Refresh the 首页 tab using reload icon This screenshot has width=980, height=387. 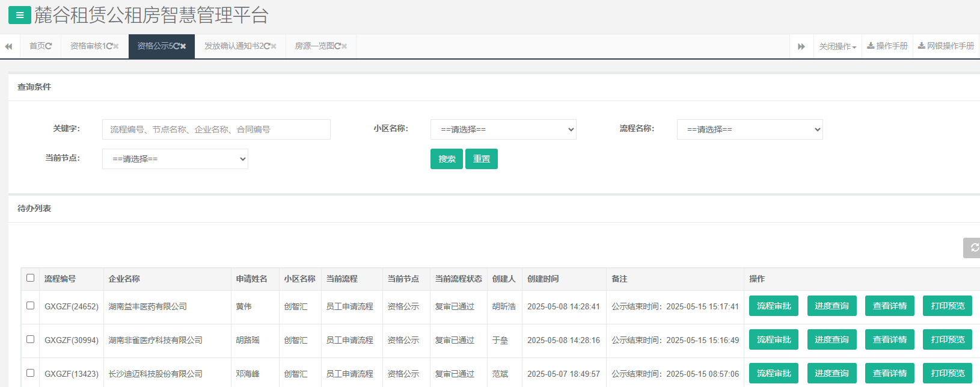point(49,46)
